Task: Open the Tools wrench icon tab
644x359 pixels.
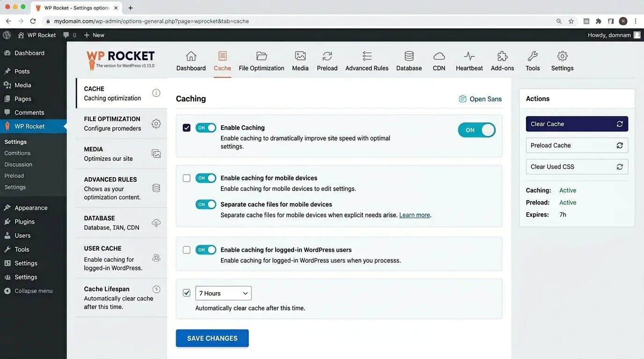Action: (533, 56)
